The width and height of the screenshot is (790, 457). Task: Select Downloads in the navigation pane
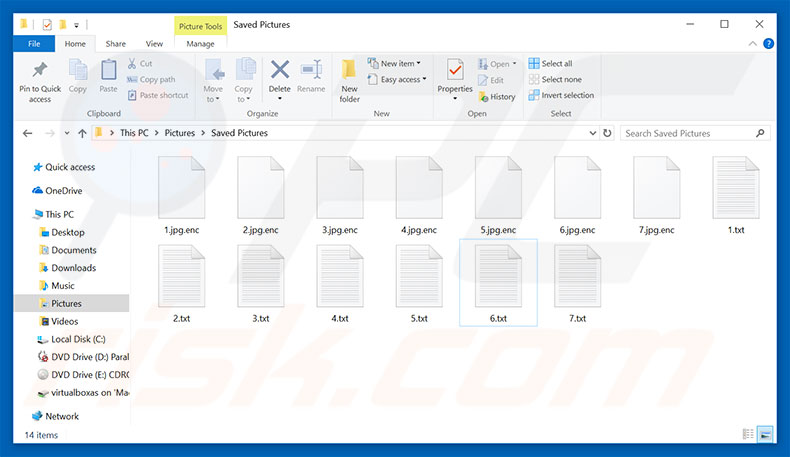click(73, 268)
